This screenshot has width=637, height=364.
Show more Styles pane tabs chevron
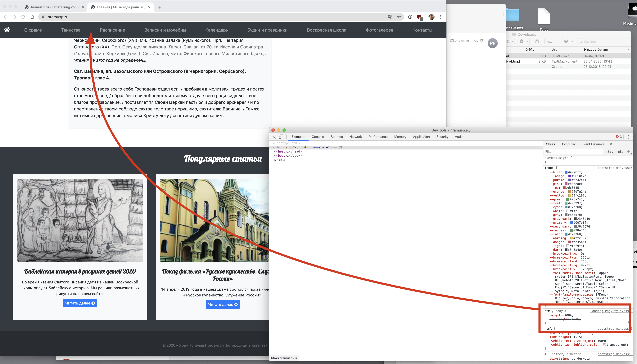coord(611,144)
